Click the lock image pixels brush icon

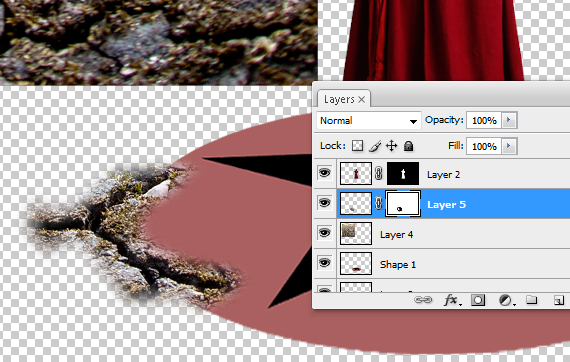pyautogui.click(x=375, y=146)
